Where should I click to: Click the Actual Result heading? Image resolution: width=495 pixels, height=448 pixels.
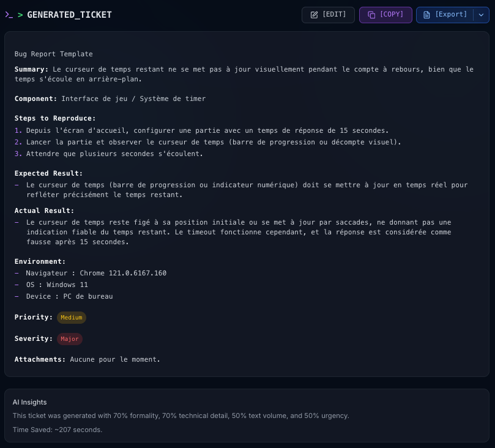point(44,211)
